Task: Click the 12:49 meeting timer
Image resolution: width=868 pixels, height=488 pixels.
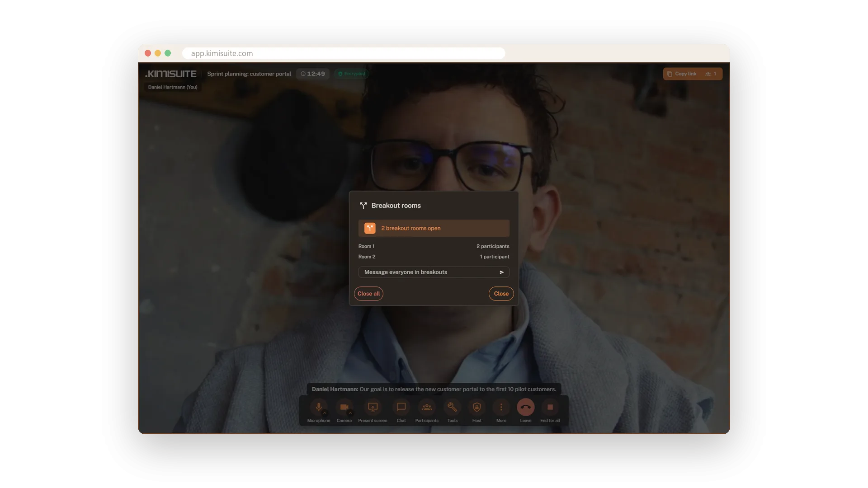Action: tap(313, 74)
